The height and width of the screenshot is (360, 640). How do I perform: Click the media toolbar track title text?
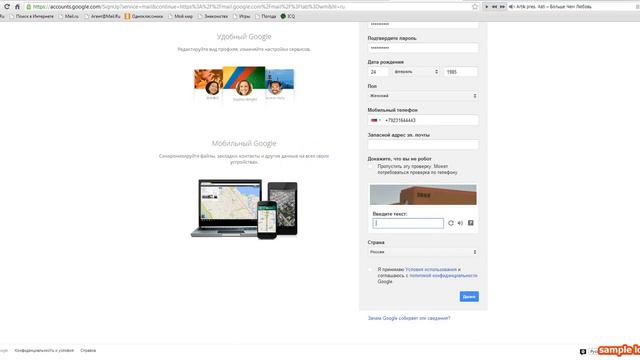tap(554, 7)
